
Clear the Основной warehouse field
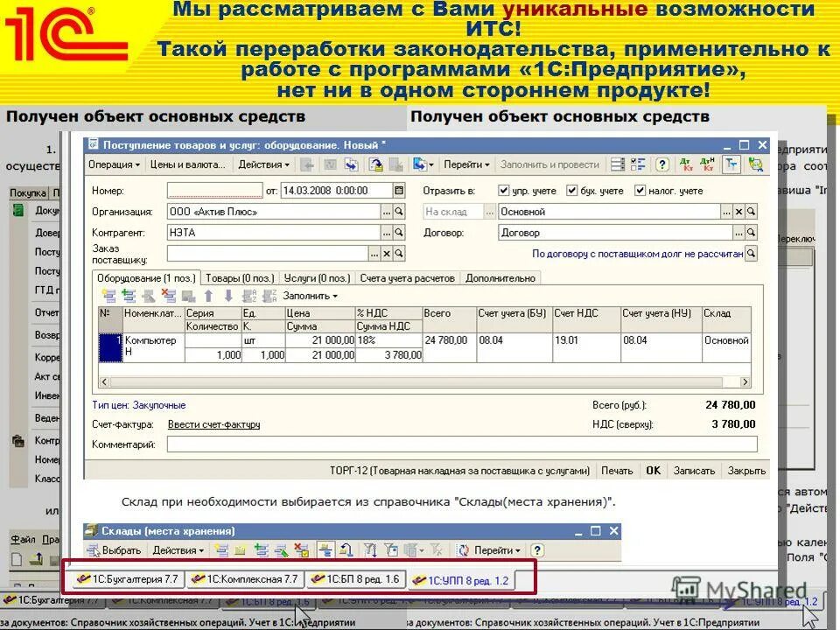point(738,212)
